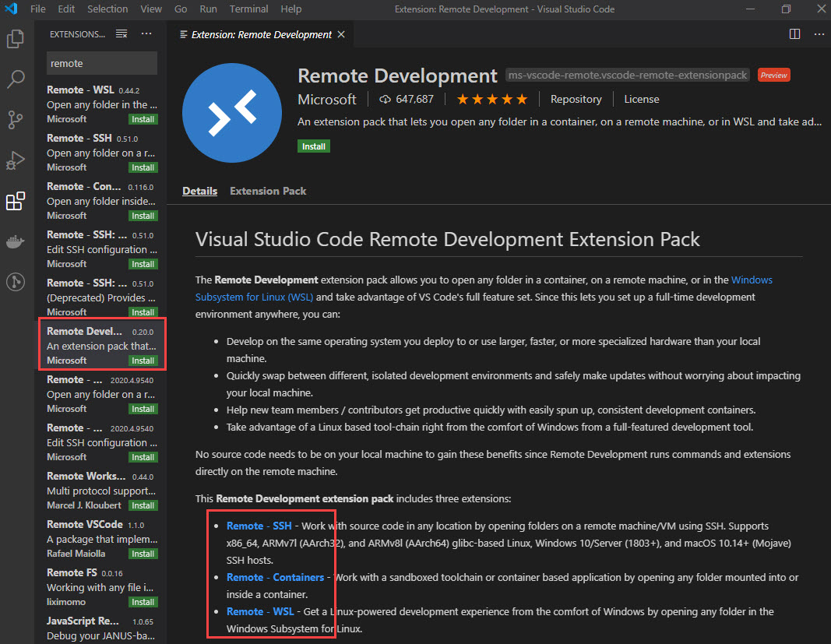Open editor more actions ellipsis
The image size is (831, 644).
coord(819,34)
